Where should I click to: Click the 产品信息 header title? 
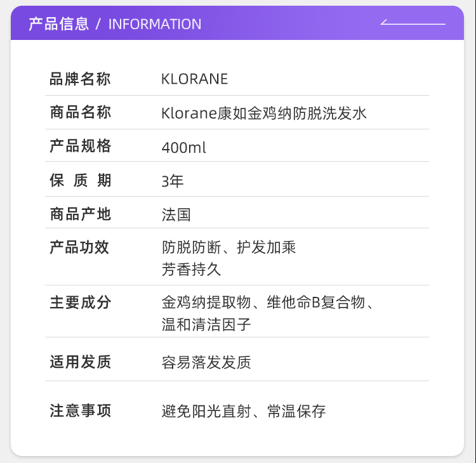[x=58, y=24]
